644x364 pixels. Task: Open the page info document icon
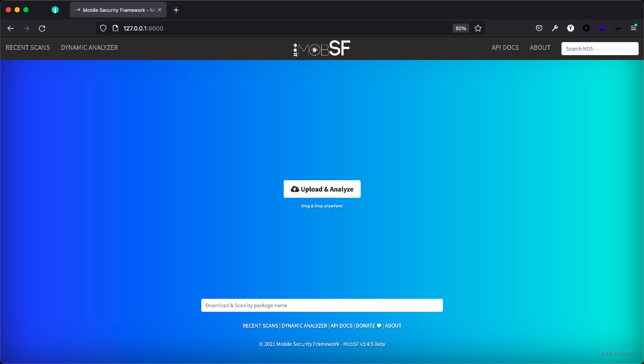pyautogui.click(x=115, y=28)
